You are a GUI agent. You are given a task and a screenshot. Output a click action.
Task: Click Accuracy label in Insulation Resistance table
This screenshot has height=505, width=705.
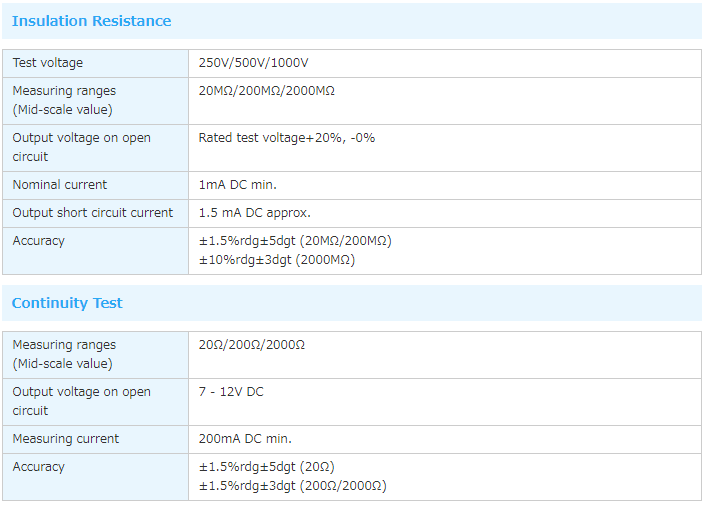[38, 241]
